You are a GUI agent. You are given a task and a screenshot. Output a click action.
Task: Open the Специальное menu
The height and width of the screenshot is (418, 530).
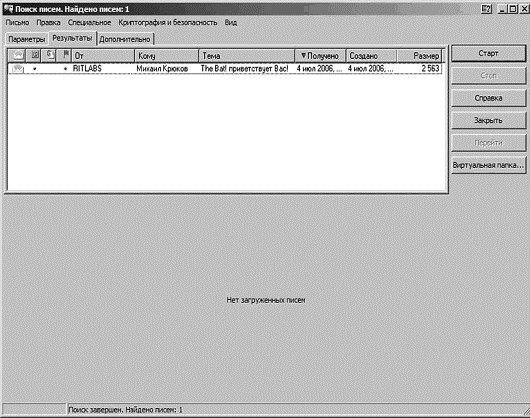(89, 23)
